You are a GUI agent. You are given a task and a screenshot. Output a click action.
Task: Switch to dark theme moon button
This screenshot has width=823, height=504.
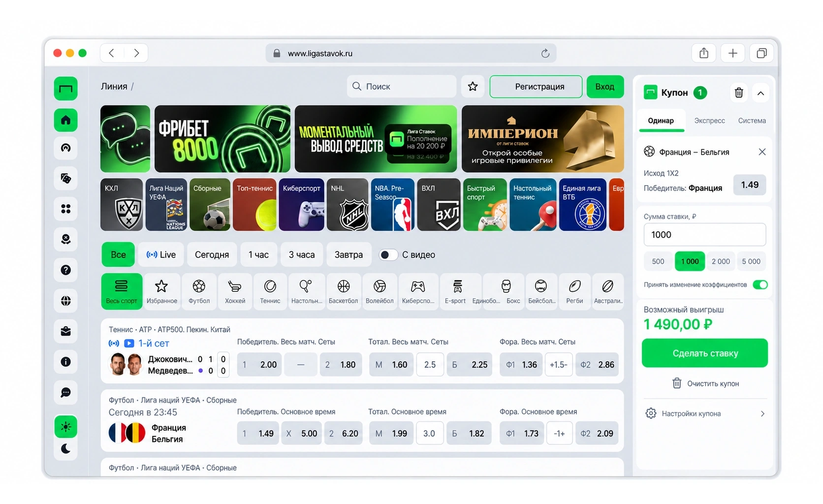[x=65, y=449]
